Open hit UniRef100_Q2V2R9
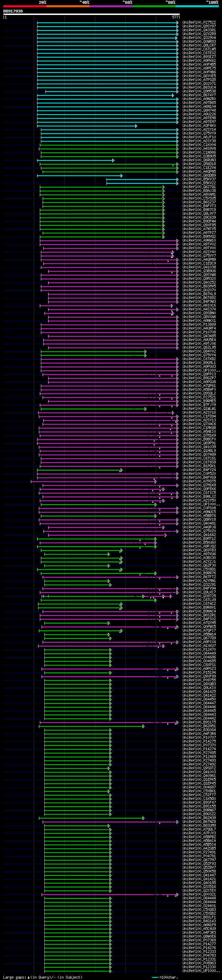Image resolution: width=222 pixels, height=980 pixels. [199, 34]
